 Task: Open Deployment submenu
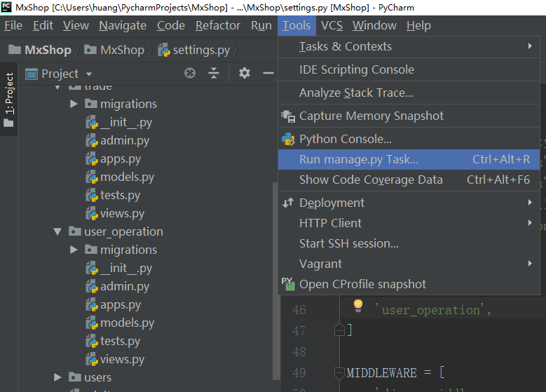409,203
